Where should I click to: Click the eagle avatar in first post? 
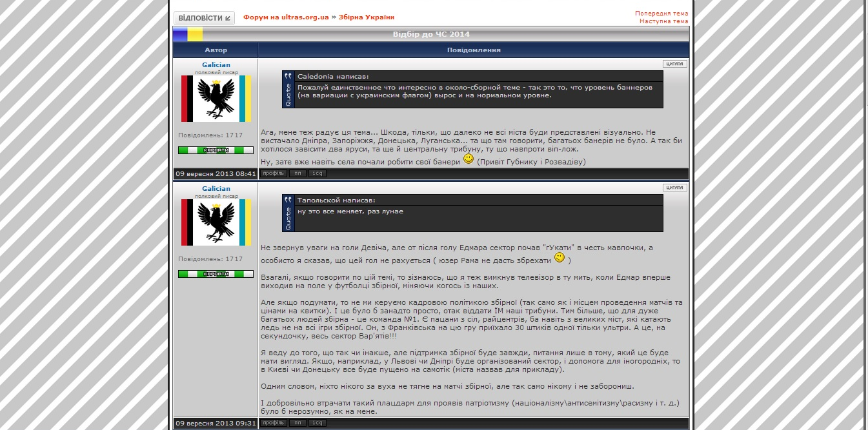[x=216, y=99]
